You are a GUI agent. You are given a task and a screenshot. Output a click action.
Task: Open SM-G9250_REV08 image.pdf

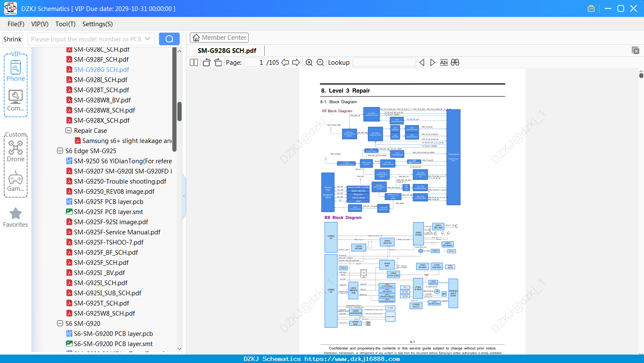coord(114,192)
